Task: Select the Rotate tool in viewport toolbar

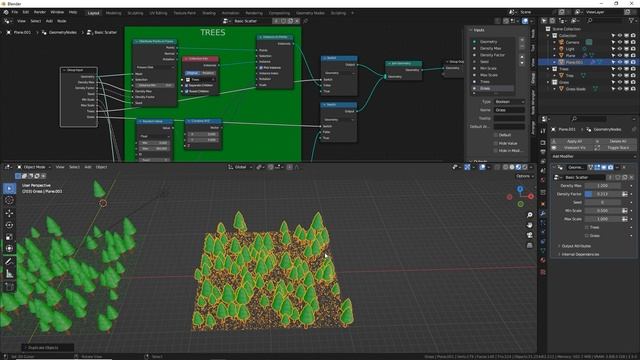Action: (x=9, y=225)
